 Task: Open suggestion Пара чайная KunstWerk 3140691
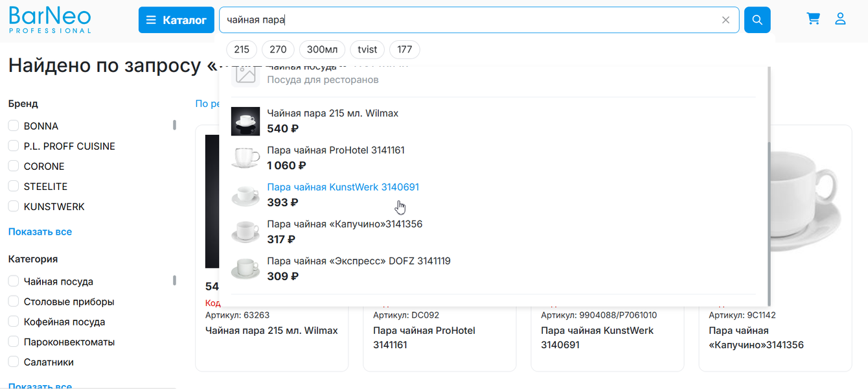(x=343, y=187)
